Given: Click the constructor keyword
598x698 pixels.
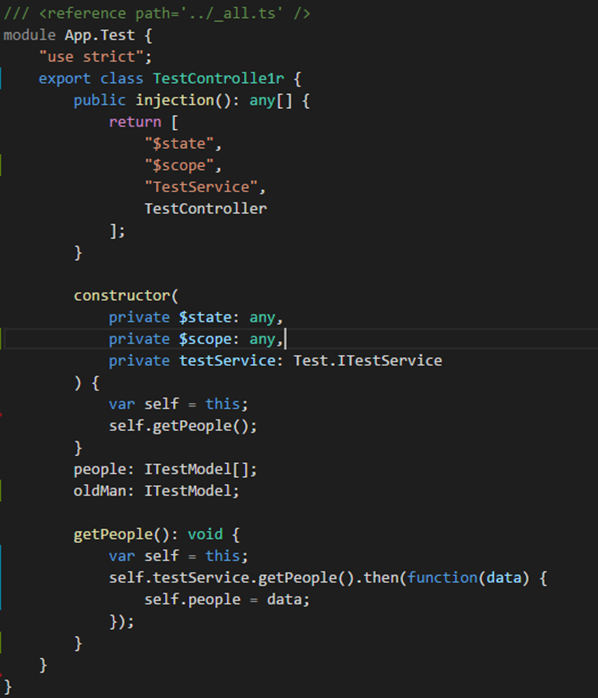Looking at the screenshot, I should pyautogui.click(x=122, y=296).
